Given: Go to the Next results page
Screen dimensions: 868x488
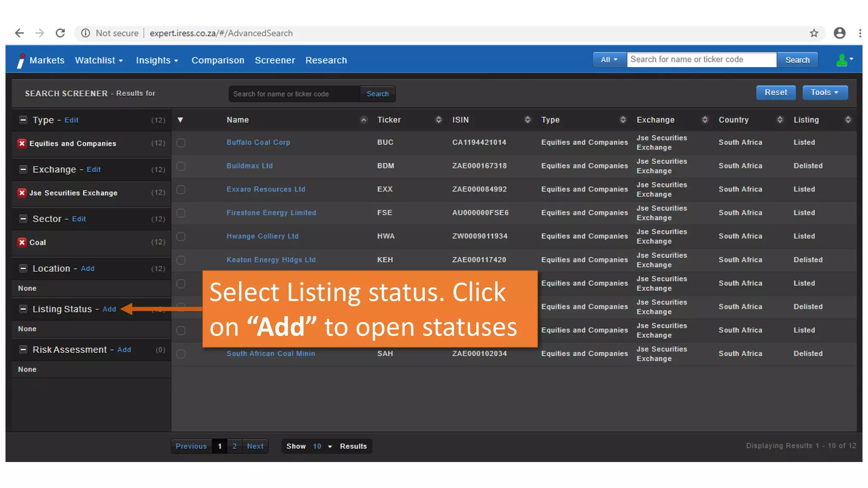Looking at the screenshot, I should (255, 446).
